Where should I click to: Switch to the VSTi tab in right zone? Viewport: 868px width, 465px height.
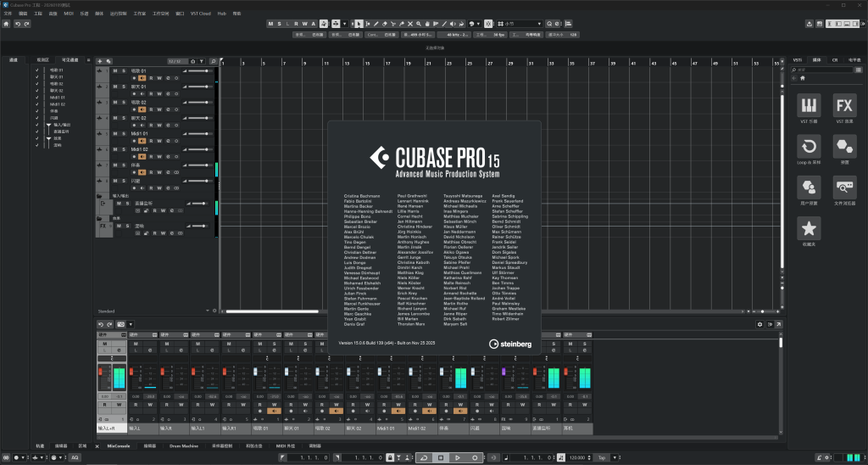point(797,60)
